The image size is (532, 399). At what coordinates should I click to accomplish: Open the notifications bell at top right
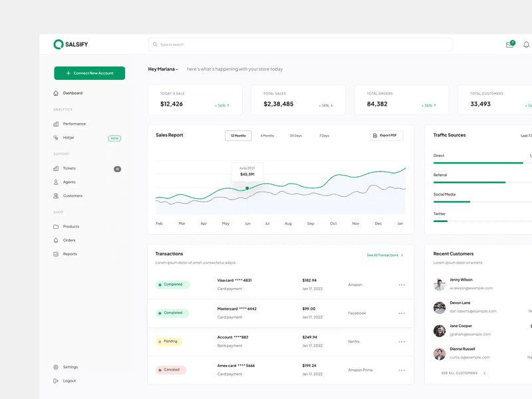click(x=525, y=44)
